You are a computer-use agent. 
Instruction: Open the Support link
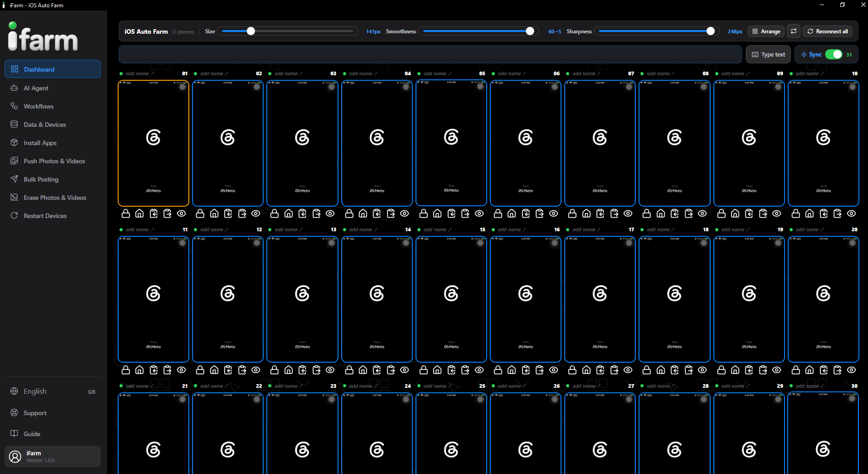(x=52, y=413)
